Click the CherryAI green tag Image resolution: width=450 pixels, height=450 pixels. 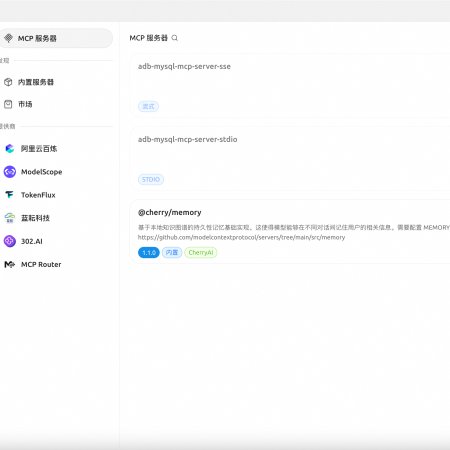click(x=201, y=253)
